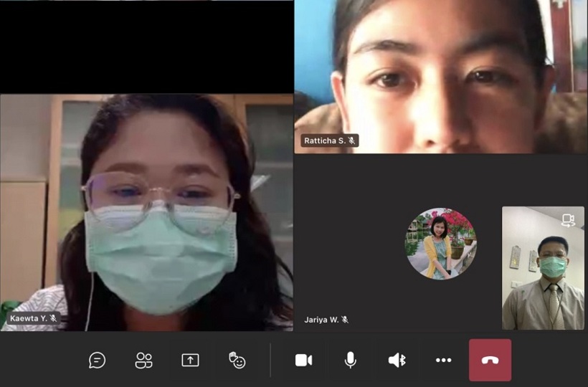Toggle the camera on or off
Screen dimensions: 588x387
[x=303, y=360]
